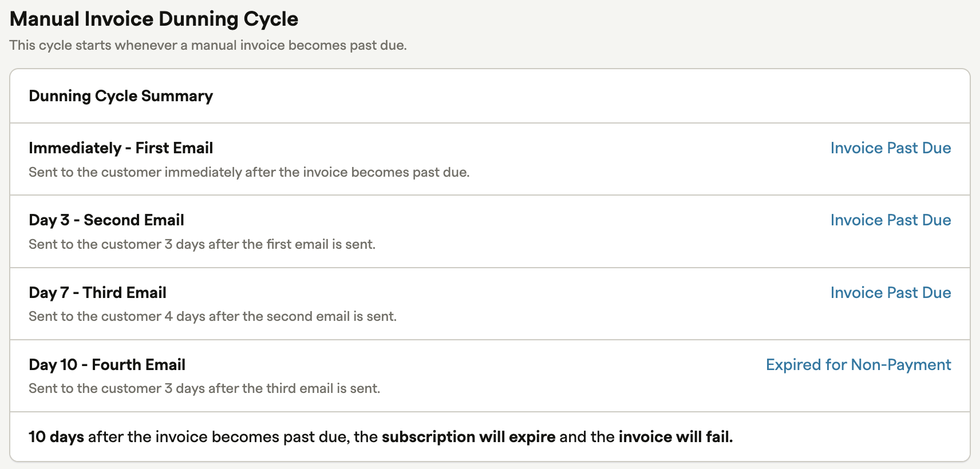Select the Dunning Cycle Summary header
980x469 pixels.
coord(121,96)
